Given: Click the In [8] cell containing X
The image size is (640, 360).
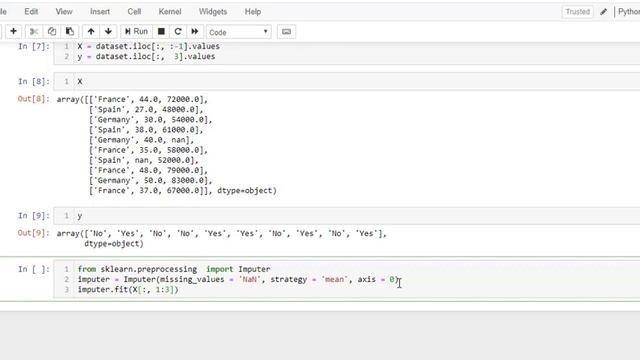Looking at the screenshot, I should 347,82.
